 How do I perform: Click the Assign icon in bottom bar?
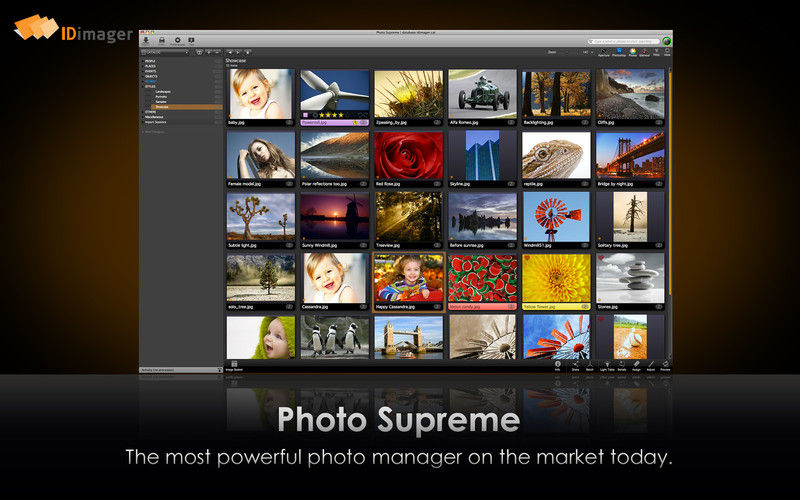pos(636,364)
